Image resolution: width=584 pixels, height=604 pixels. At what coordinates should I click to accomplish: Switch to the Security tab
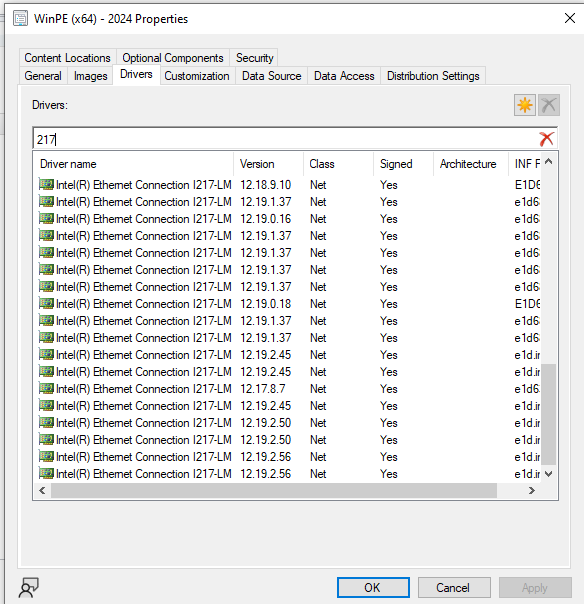click(x=254, y=58)
